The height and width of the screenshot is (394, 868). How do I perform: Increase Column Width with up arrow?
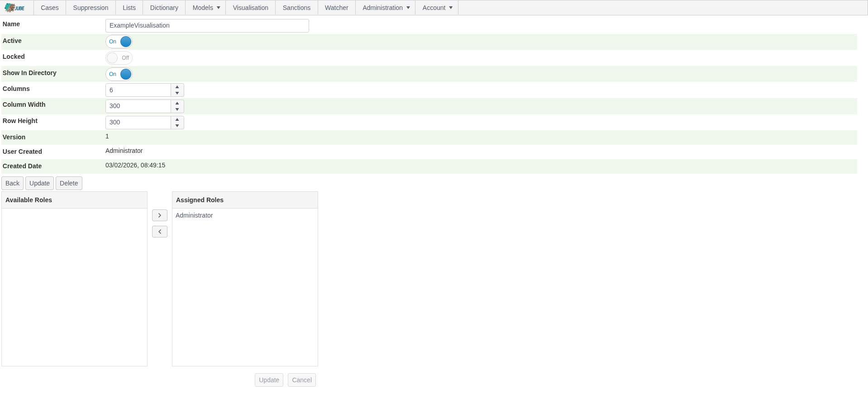click(177, 103)
